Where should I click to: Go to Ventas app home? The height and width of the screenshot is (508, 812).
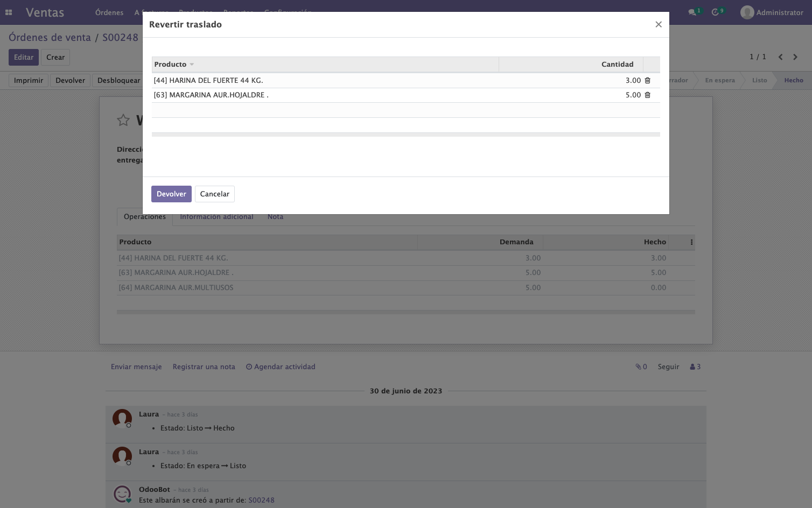point(45,12)
